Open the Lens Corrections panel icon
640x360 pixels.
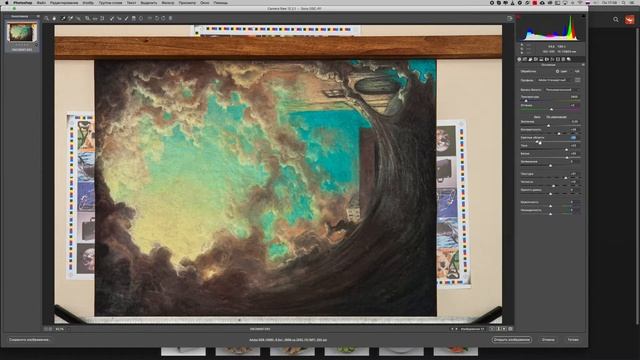click(546, 59)
